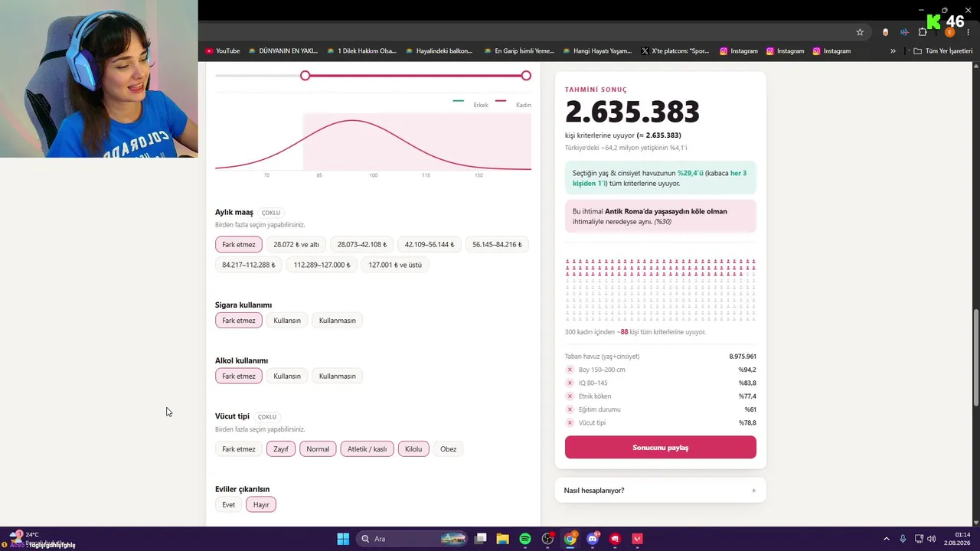Screen dimensions: 980x551
Task: Show hidden bookmarks with the double-chevron
Action: coord(893,51)
